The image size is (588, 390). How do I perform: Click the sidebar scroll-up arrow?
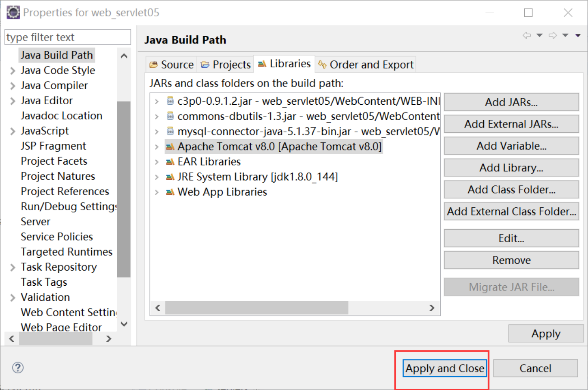click(124, 56)
